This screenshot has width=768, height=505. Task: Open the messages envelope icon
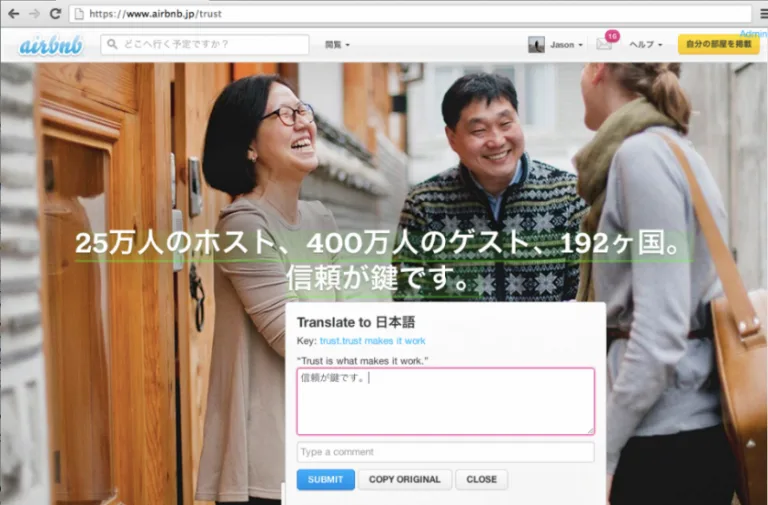[x=604, y=45]
